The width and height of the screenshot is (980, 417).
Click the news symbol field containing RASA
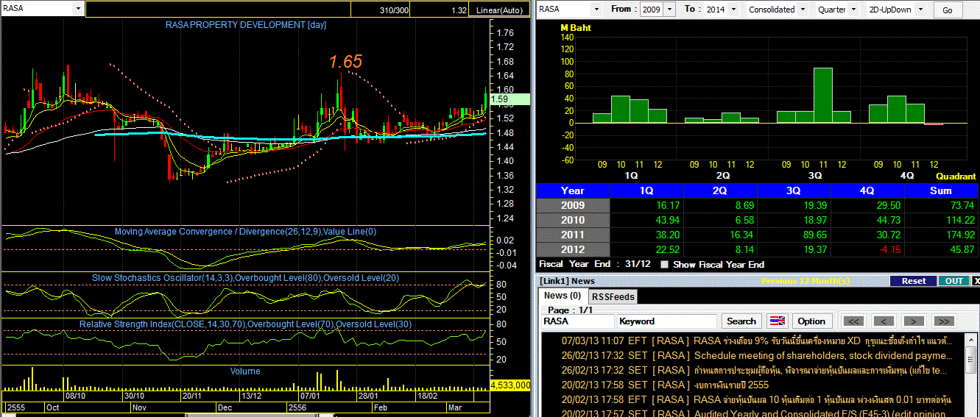(x=578, y=321)
